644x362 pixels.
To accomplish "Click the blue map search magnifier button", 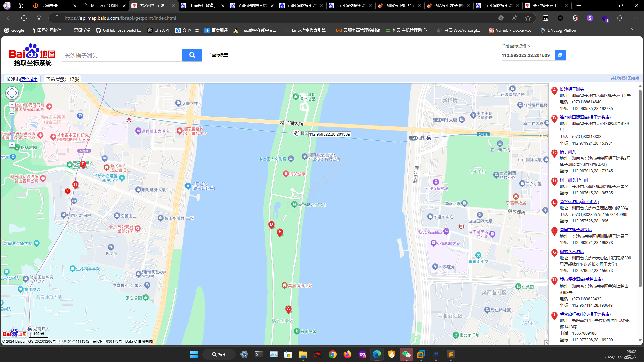I will 192,55.
